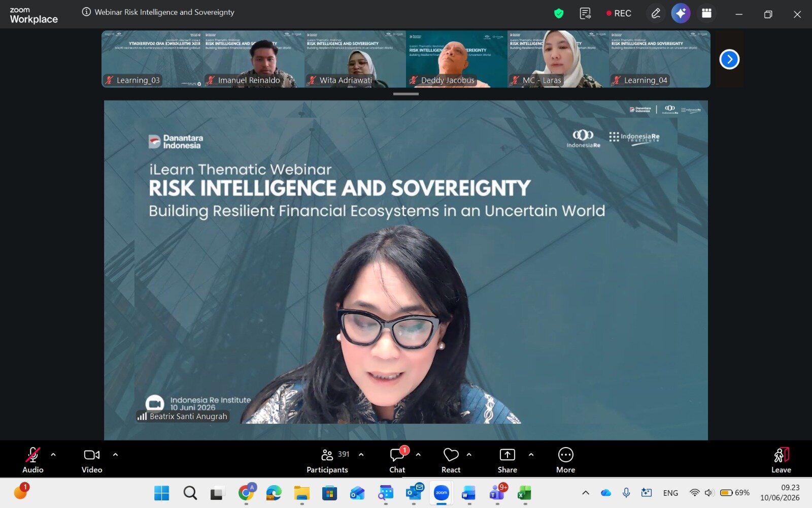
Task: Open Microsoft Edge from the taskbar
Action: click(274, 493)
